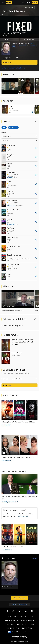This screenshot has height=644, width=39.
Task: Click the yellow Edit page button
Action: coord(19,385)
